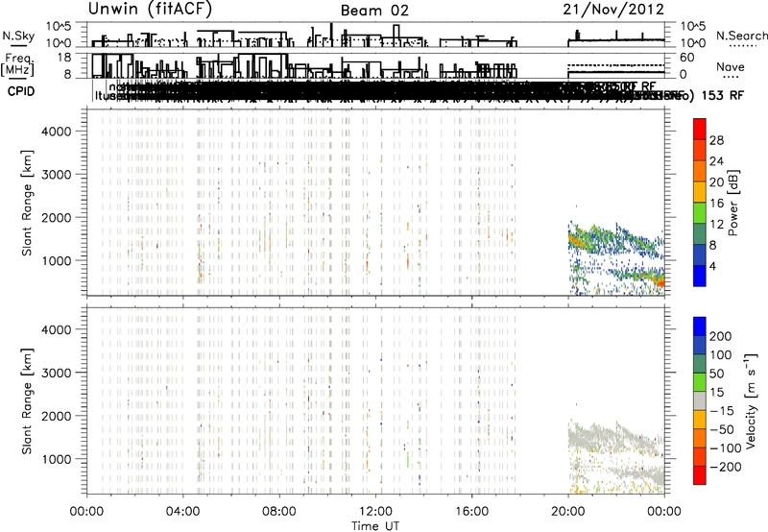Click the '153 RF' CPID value
Screen dimensions: 768x532
click(x=723, y=95)
